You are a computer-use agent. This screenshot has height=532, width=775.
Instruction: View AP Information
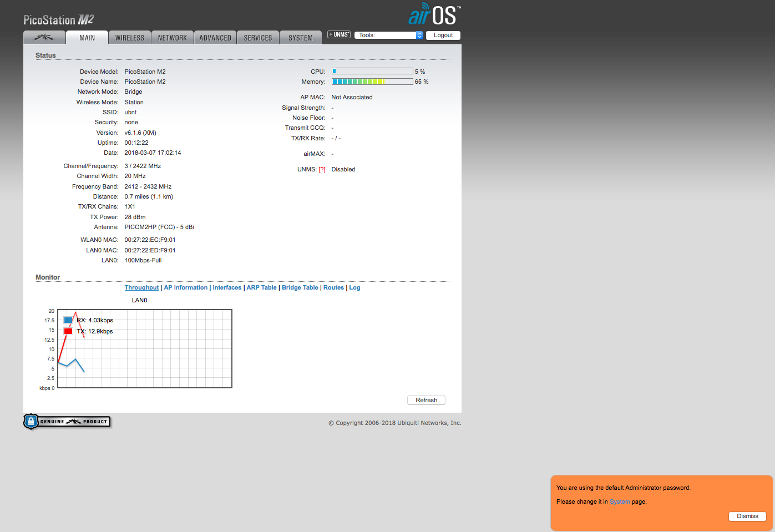pos(186,287)
